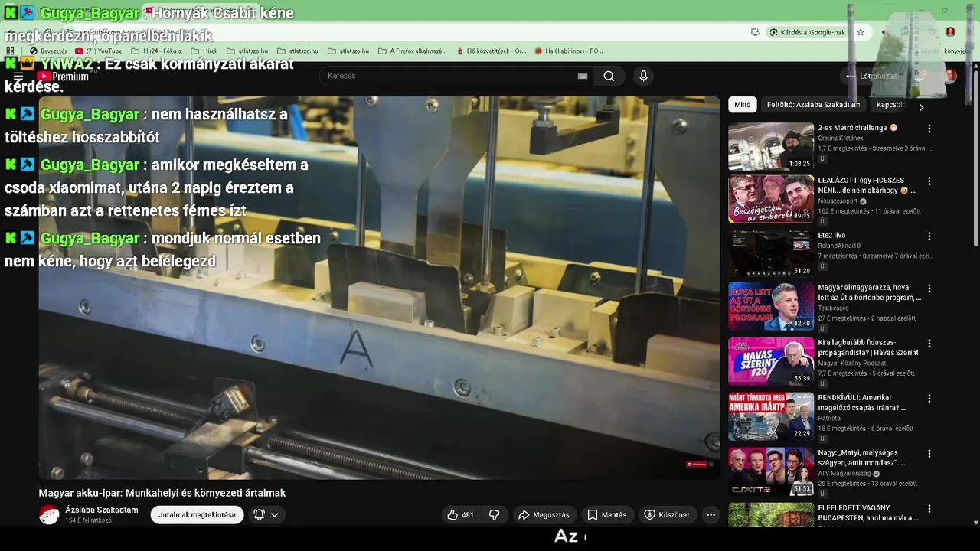Bookmark the page with the star icon
Image resolution: width=980 pixels, height=551 pixels.
pyautogui.click(x=861, y=32)
